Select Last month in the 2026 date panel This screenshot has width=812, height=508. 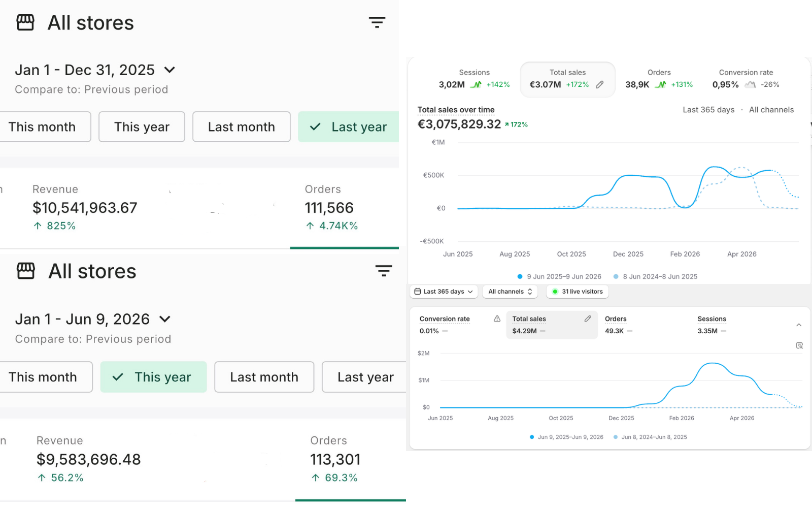click(264, 377)
